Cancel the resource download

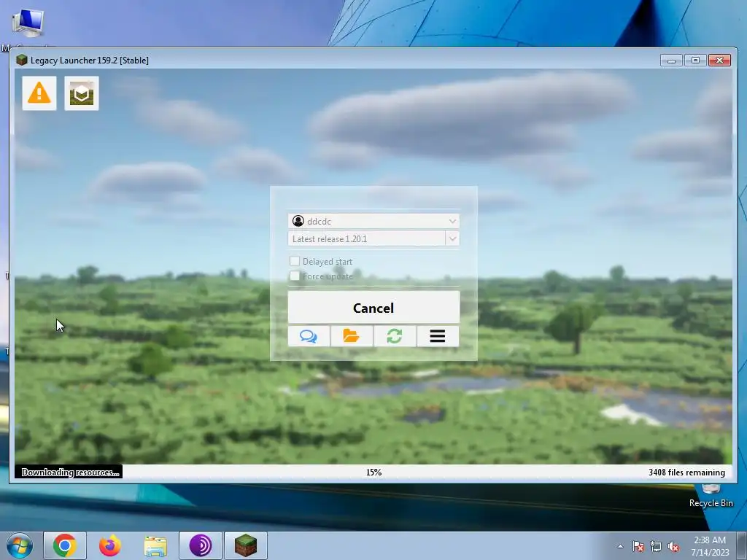click(x=373, y=308)
